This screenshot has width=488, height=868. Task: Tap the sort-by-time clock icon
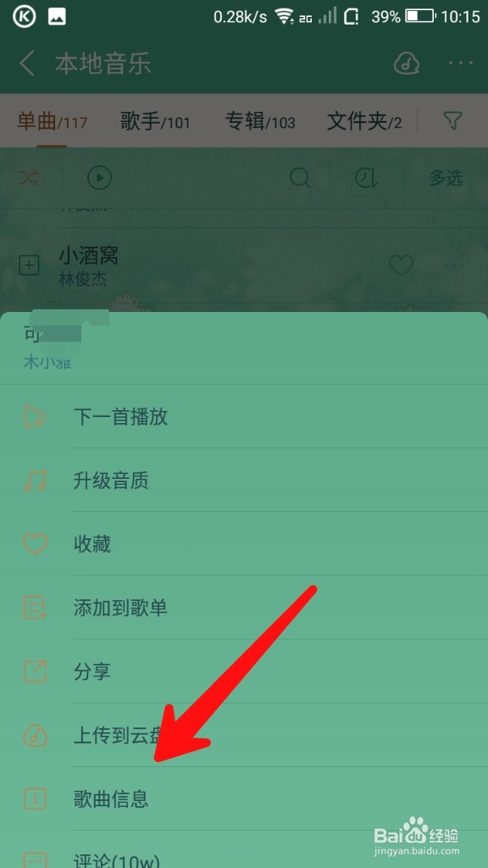(367, 178)
